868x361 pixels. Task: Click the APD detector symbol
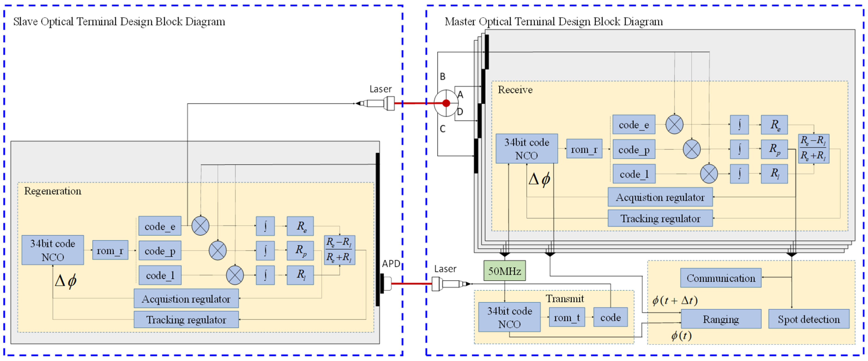click(x=386, y=283)
